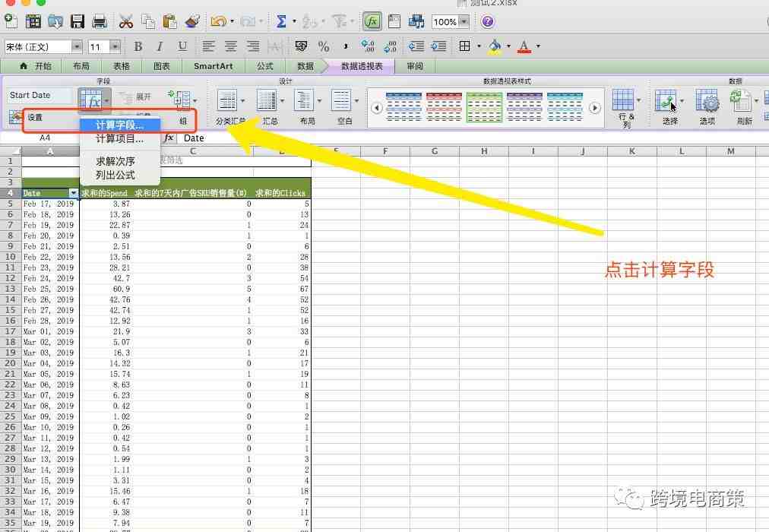Image resolution: width=769 pixels, height=532 pixels.
Task: Align text right
Action: pyautogui.click(x=253, y=46)
